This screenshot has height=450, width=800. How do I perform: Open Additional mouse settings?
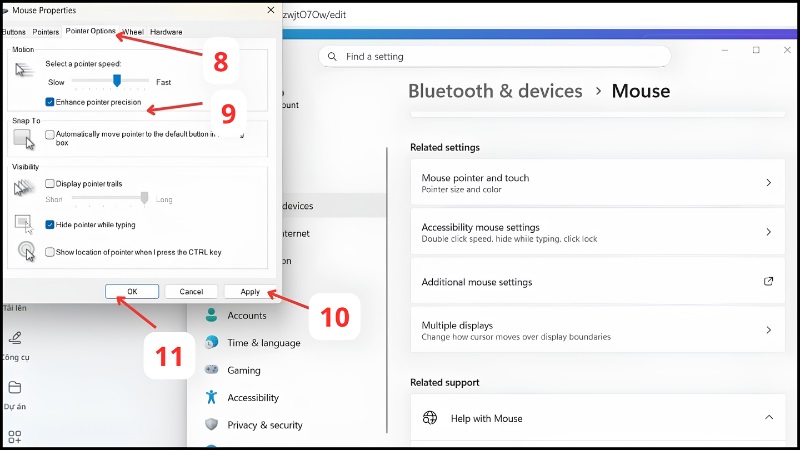(597, 282)
